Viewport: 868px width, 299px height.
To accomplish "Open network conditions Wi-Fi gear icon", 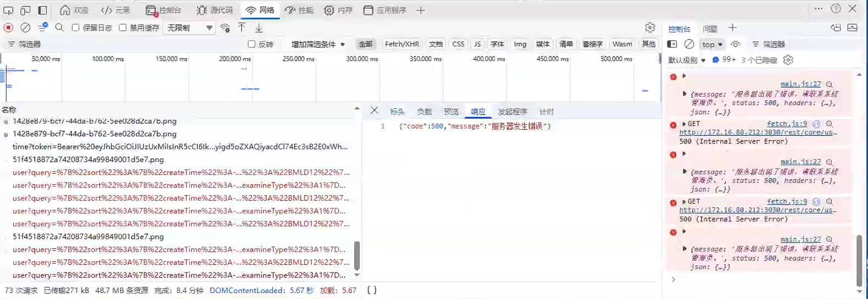I will pos(225,27).
